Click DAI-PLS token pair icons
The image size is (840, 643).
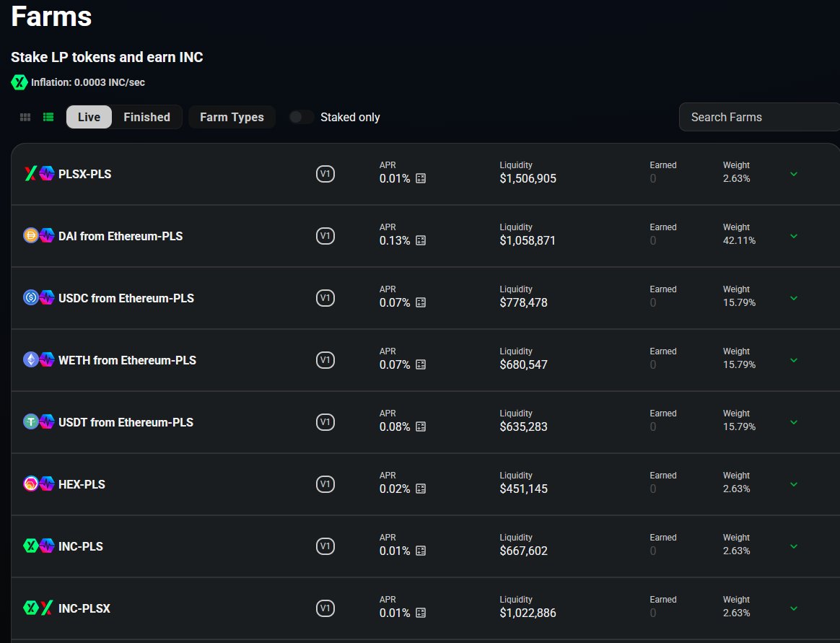coord(39,236)
